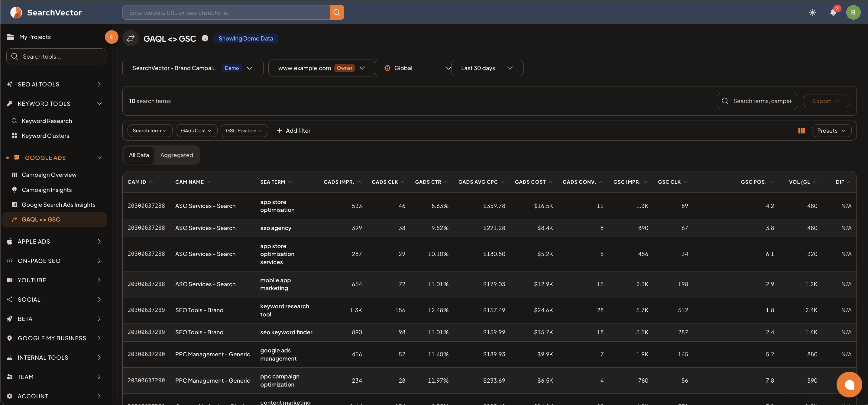Sort by GADS AVG CPC column
The width and height of the screenshot is (868, 405).
click(x=481, y=182)
